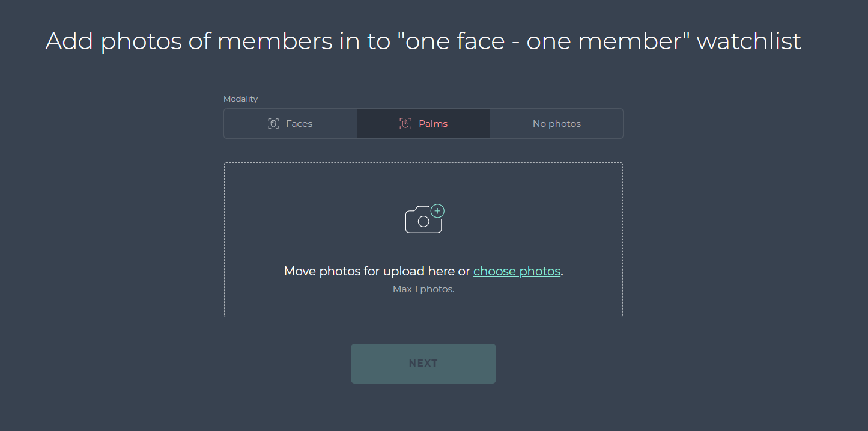Click the word 'photos' in 'No photos'
This screenshot has height=431, width=868.
564,124
